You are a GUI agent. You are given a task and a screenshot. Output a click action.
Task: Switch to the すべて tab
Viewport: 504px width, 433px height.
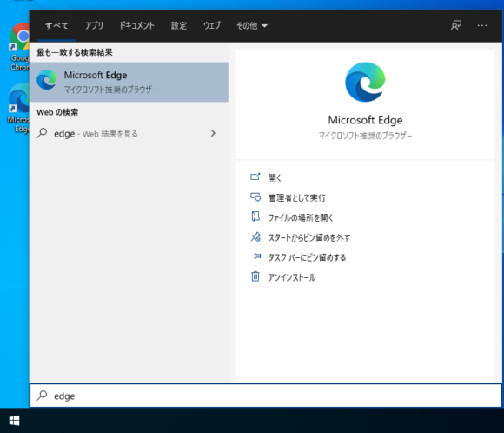pyautogui.click(x=56, y=26)
